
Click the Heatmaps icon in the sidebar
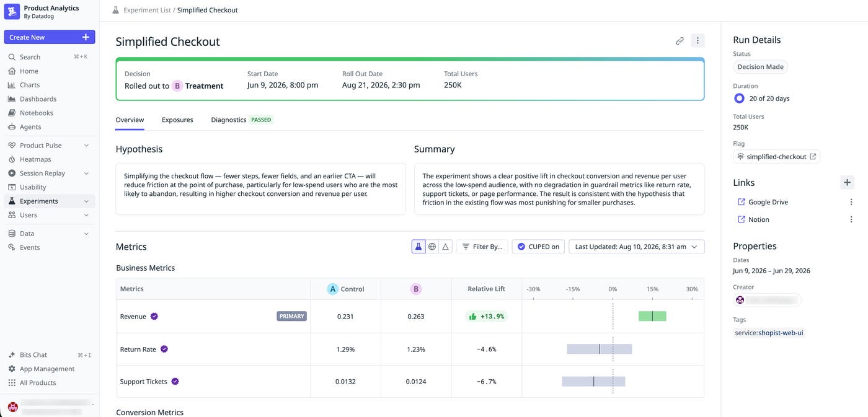click(x=12, y=159)
